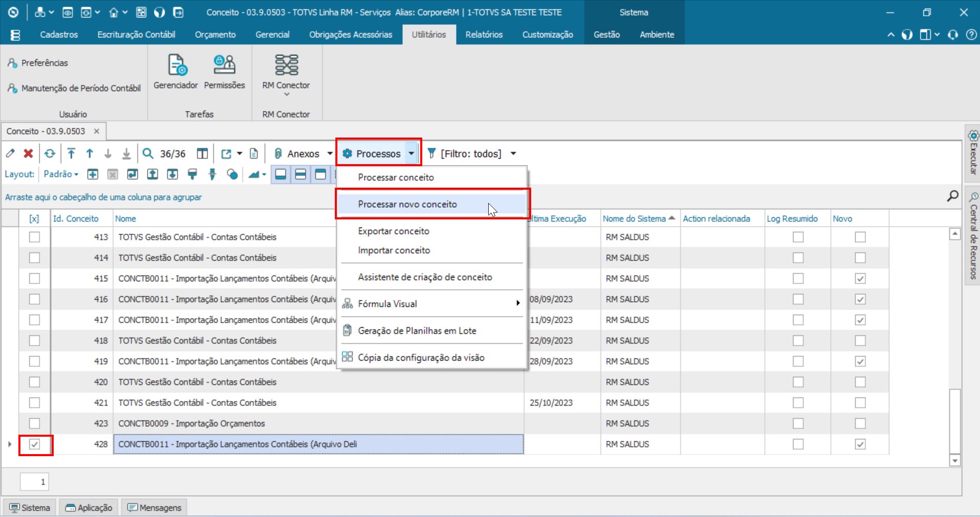
Task: Click the Aplicação bottom tab
Action: [89, 508]
